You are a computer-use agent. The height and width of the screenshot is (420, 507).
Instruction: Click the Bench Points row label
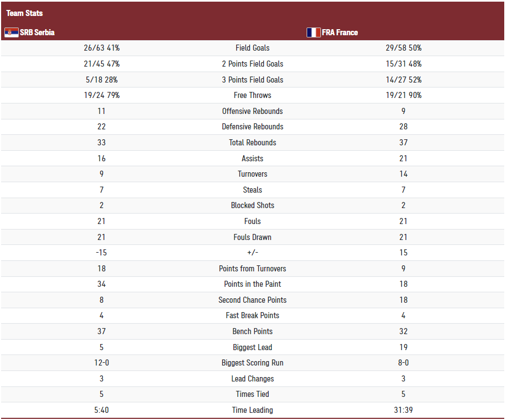pos(253,331)
